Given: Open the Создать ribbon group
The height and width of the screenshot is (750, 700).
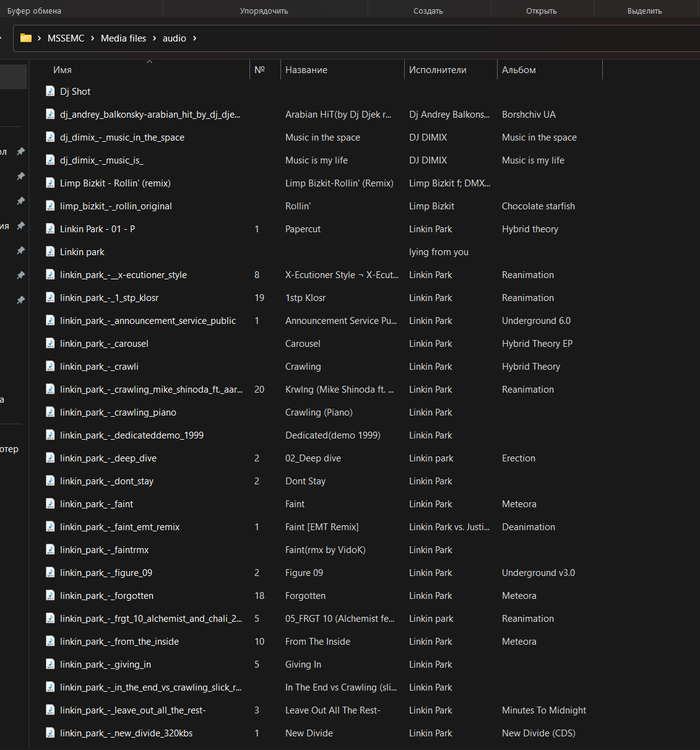Looking at the screenshot, I should tap(428, 11).
